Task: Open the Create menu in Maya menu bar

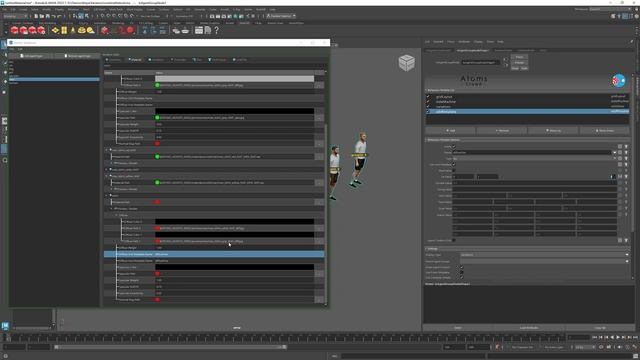Action: [x=24, y=9]
